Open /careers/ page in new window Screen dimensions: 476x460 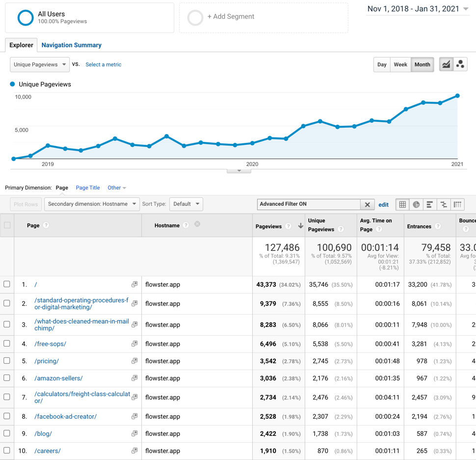point(134,451)
